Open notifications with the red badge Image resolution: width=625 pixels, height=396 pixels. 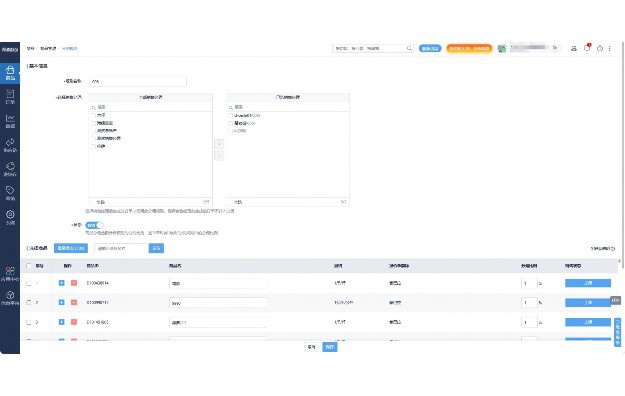pos(587,47)
